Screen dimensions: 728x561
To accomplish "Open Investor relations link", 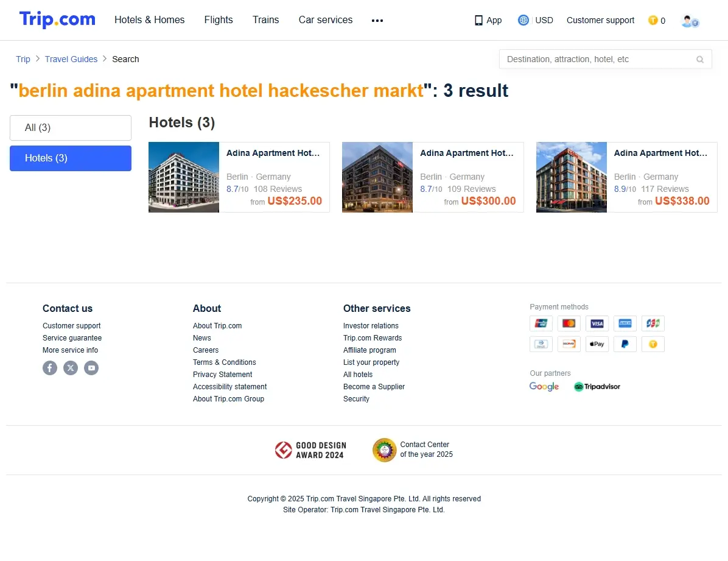I will point(371,326).
